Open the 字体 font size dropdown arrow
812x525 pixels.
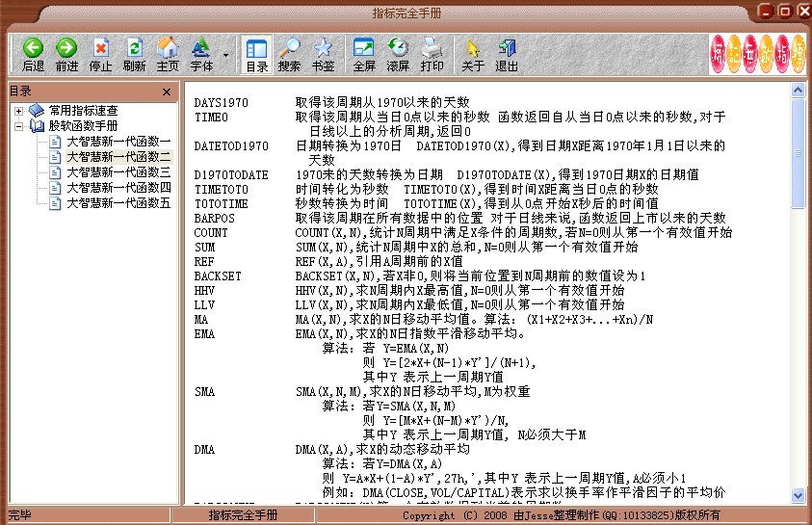click(x=225, y=55)
